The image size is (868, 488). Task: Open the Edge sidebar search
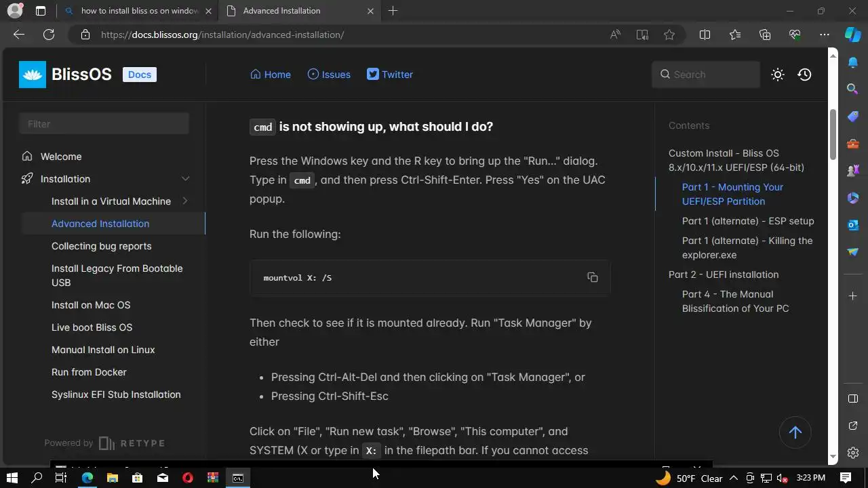[x=853, y=89]
